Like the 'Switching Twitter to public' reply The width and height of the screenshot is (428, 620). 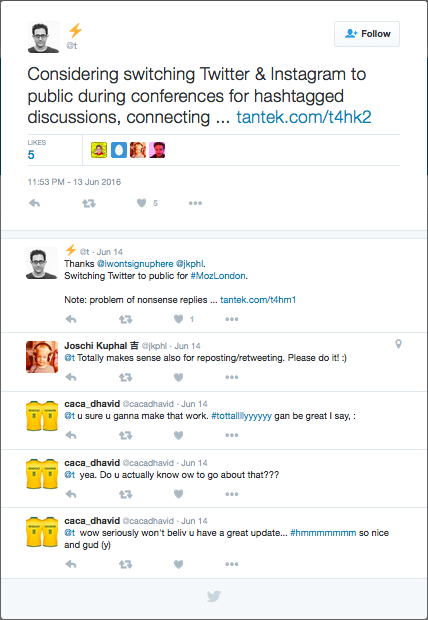[179, 319]
